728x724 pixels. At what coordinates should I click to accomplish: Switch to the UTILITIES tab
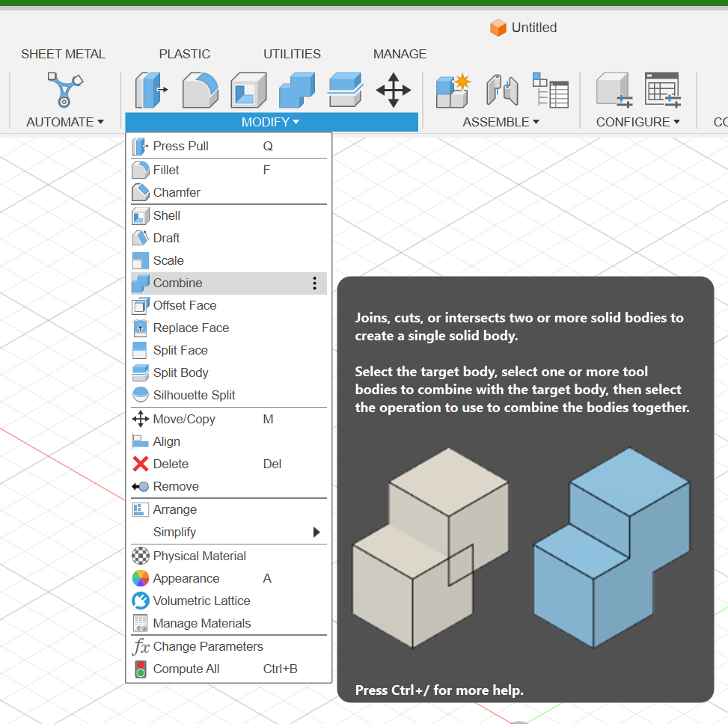tap(292, 54)
